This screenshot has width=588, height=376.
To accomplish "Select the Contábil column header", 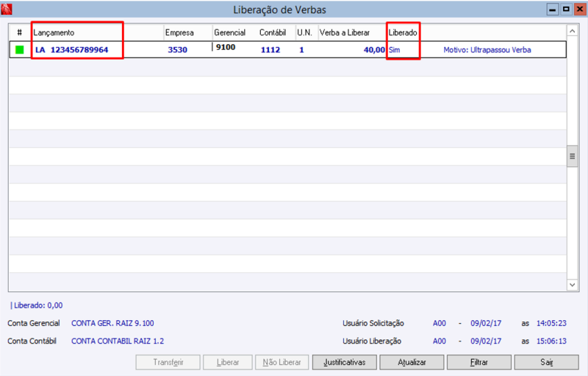I will coord(273,32).
